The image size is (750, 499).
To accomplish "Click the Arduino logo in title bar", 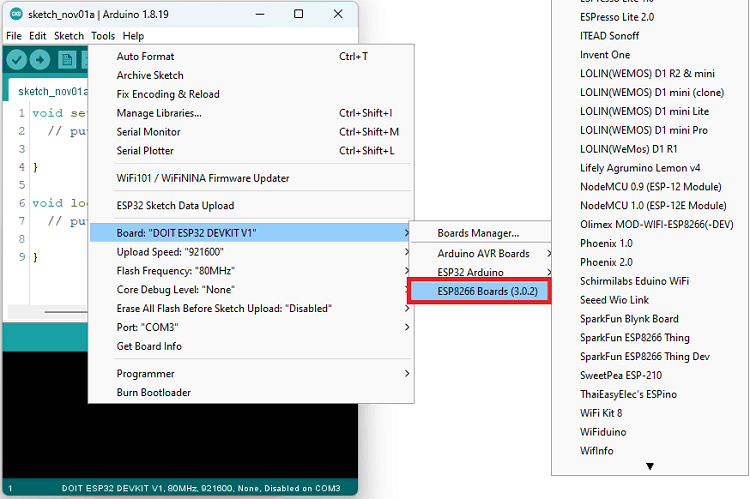I will (x=13, y=14).
